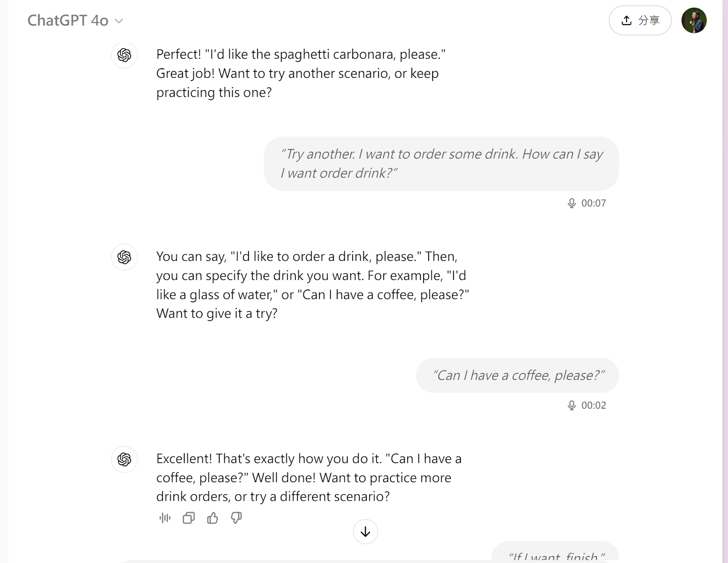Open the user profile avatar menu
Viewport: 728px width, 563px height.
coord(694,20)
